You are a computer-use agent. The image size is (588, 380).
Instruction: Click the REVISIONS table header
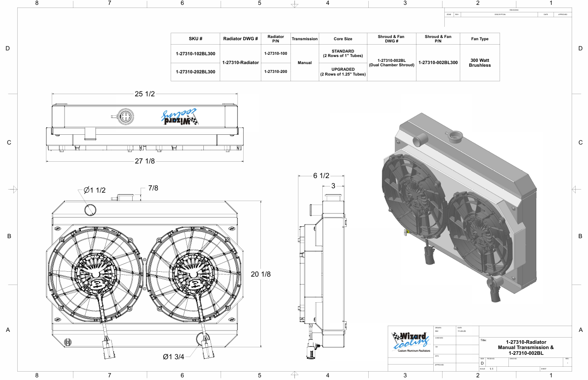514,10
